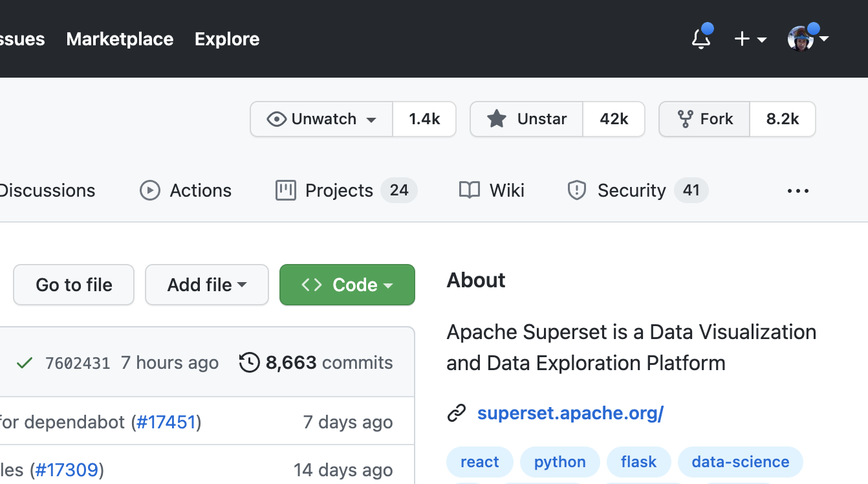This screenshot has width=868, height=484.
Task: Open the plus create-new menu
Action: coord(750,39)
